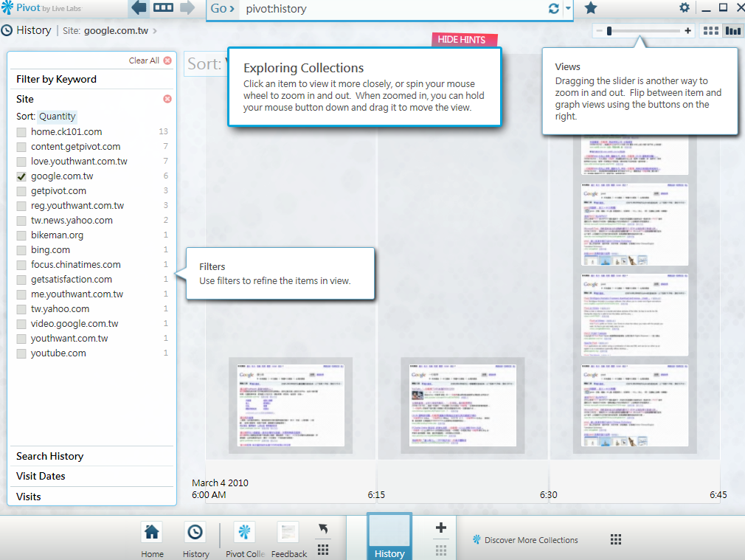This screenshot has height=560, width=745.
Task: Click the small grid icon beside Feedback
Action: click(x=323, y=550)
